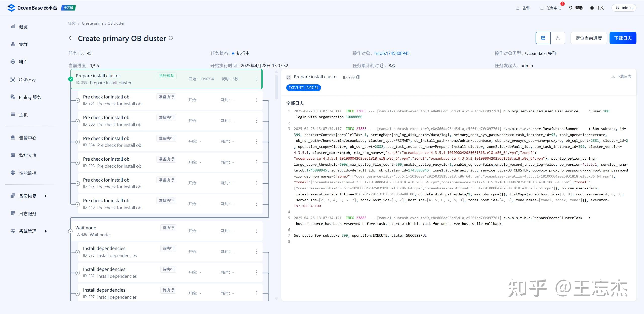Screen dimensions: 644x314
Task: Click the 定位当前进度 button
Action: (588, 38)
